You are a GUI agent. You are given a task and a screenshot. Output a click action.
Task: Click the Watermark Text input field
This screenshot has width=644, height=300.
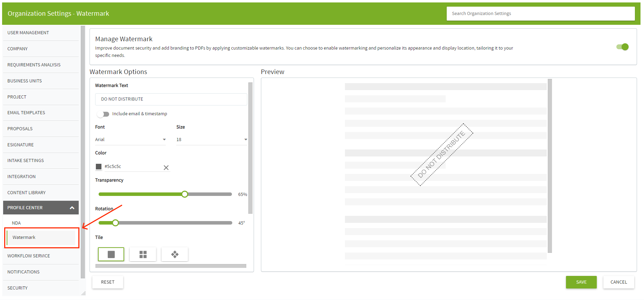(171, 99)
